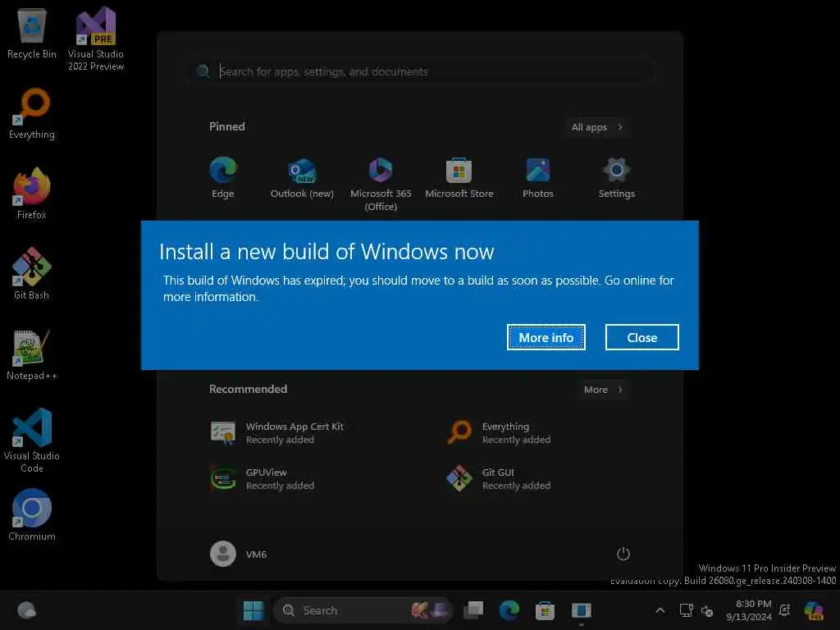Open pinned Edge app in Start menu
The width and height of the screenshot is (840, 630).
point(223,178)
